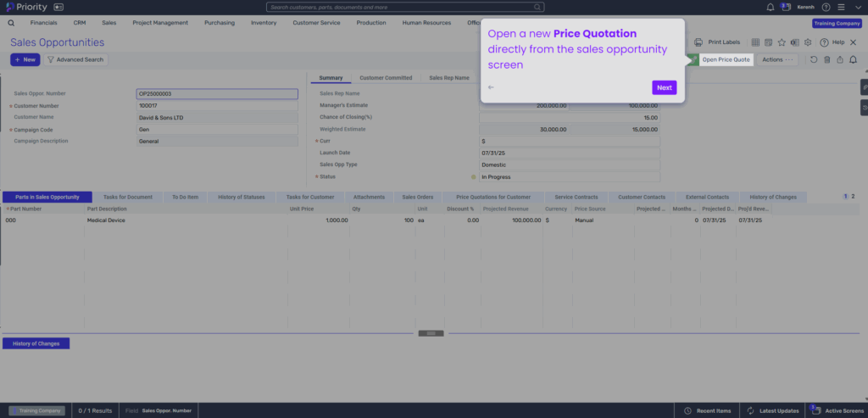
Task: Click the back arrow in tooltip
Action: (491, 87)
